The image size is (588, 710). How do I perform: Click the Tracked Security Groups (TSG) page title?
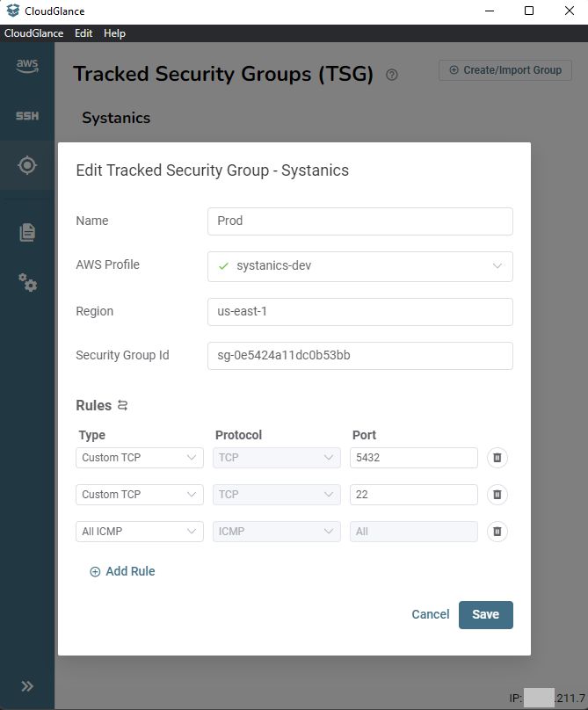223,74
